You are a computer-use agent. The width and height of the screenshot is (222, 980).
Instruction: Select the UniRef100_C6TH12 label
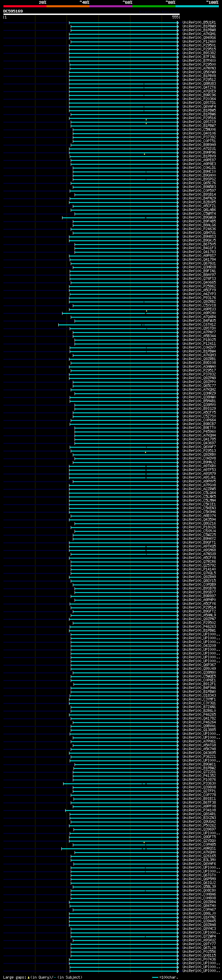(x=199, y=324)
